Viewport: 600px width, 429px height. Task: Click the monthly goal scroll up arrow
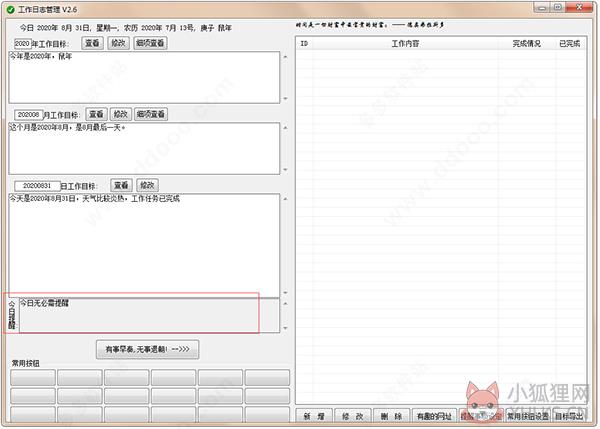[285, 127]
